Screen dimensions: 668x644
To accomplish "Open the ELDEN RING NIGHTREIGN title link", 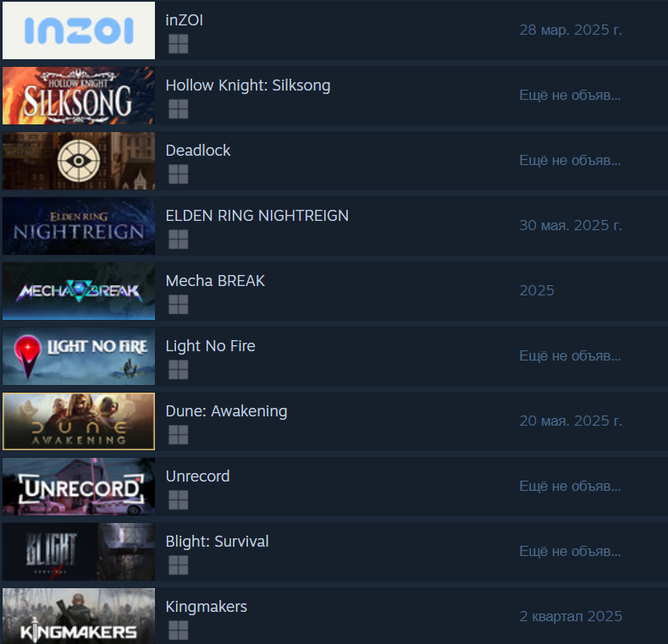I will (257, 216).
